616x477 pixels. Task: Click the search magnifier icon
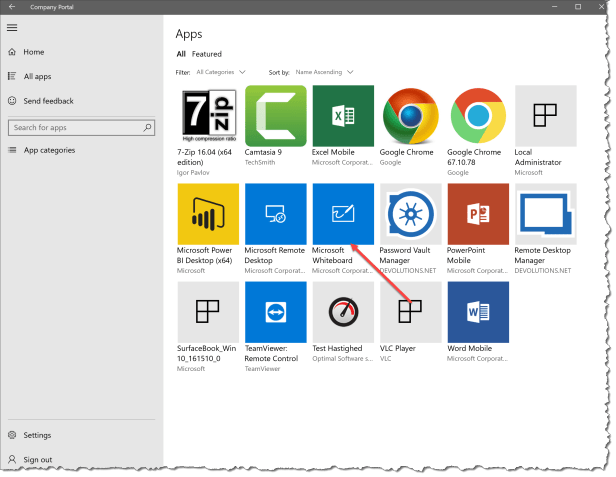pos(147,128)
